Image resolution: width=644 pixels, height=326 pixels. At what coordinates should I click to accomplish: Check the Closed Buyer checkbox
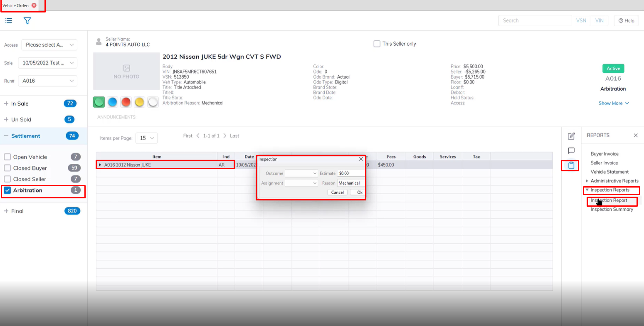pos(7,168)
